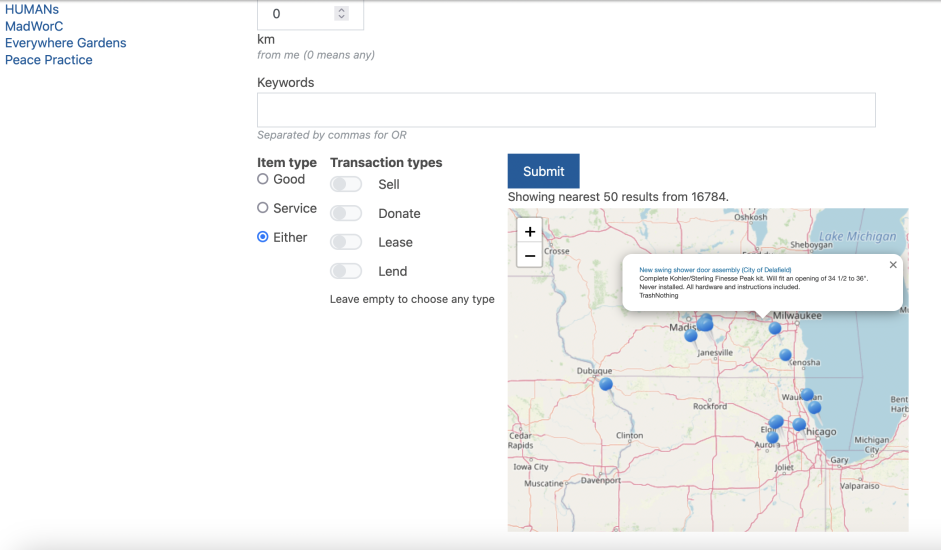Viewport: 941px width, 550px height.
Task: Click the map marker near Kenosha
Action: [x=786, y=355]
